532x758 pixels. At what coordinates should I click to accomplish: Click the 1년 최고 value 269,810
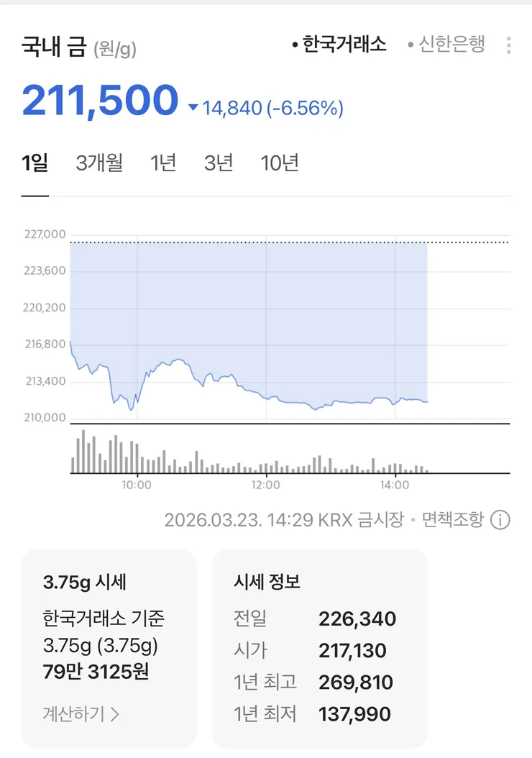[x=357, y=682]
